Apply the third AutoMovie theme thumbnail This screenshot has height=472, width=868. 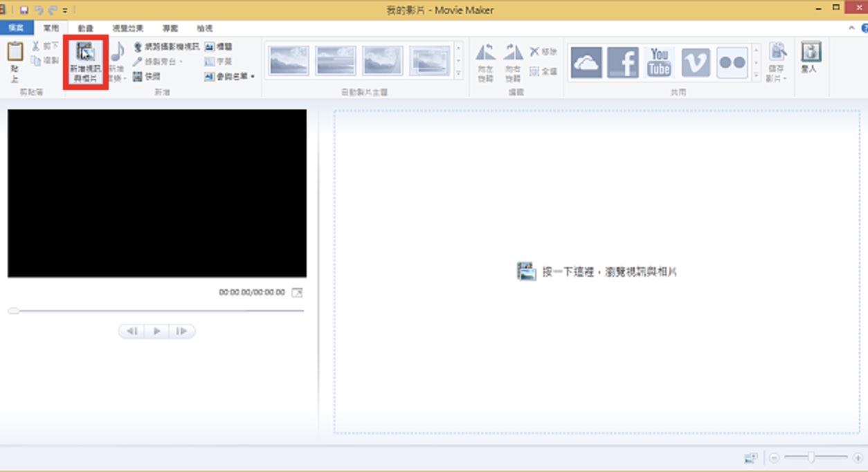click(x=383, y=61)
